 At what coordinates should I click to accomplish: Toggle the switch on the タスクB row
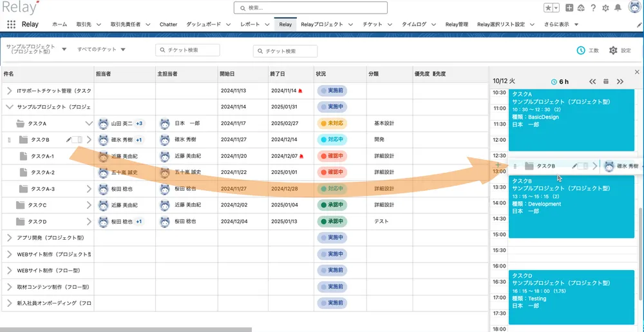tap(77, 139)
